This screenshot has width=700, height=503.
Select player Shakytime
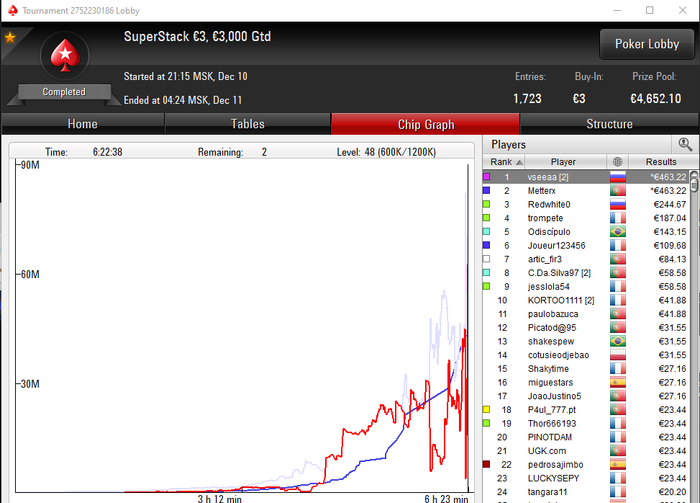586,369
